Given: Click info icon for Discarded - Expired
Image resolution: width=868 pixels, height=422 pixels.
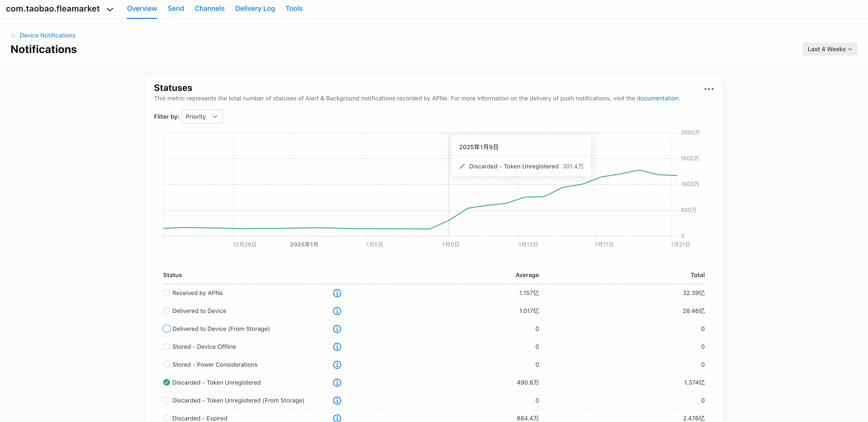Looking at the screenshot, I should click(x=337, y=418).
